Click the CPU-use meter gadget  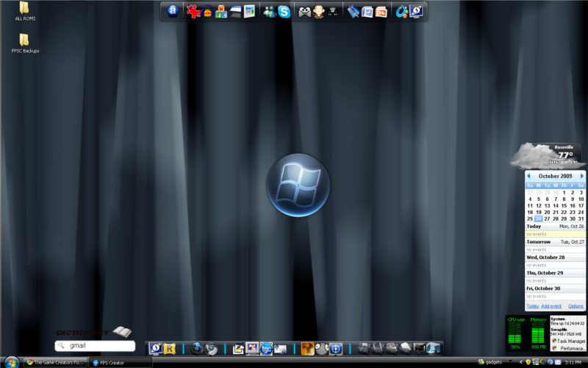(516, 334)
